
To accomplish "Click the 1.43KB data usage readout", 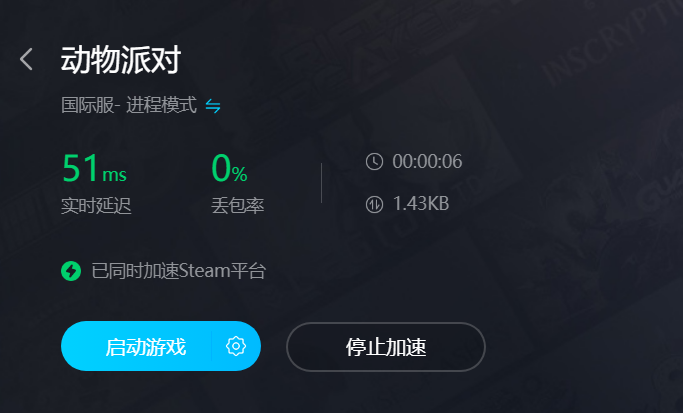I will [421, 204].
